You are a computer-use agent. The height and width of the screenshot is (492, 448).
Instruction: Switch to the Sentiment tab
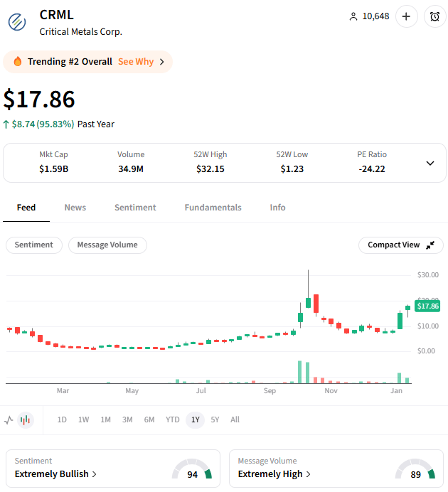(x=135, y=208)
